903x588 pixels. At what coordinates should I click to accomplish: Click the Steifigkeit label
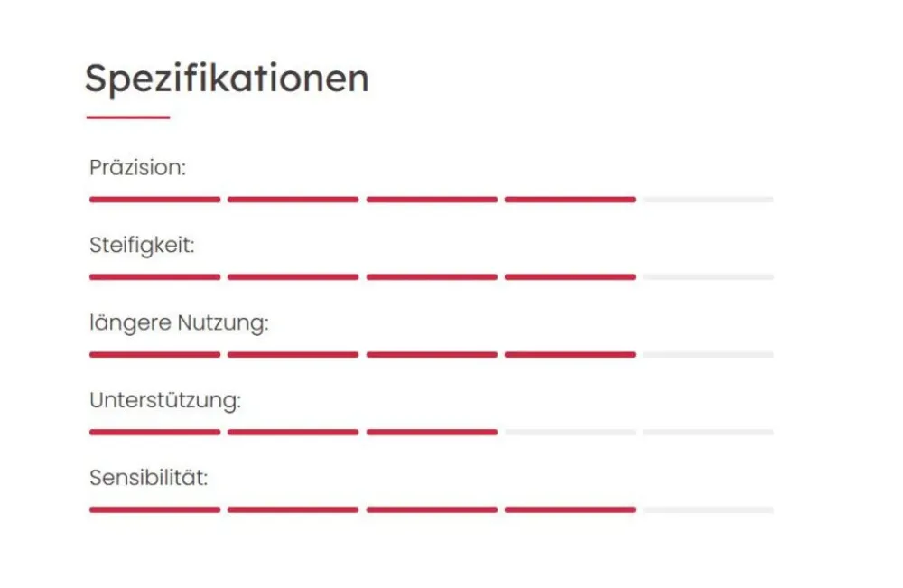142,246
